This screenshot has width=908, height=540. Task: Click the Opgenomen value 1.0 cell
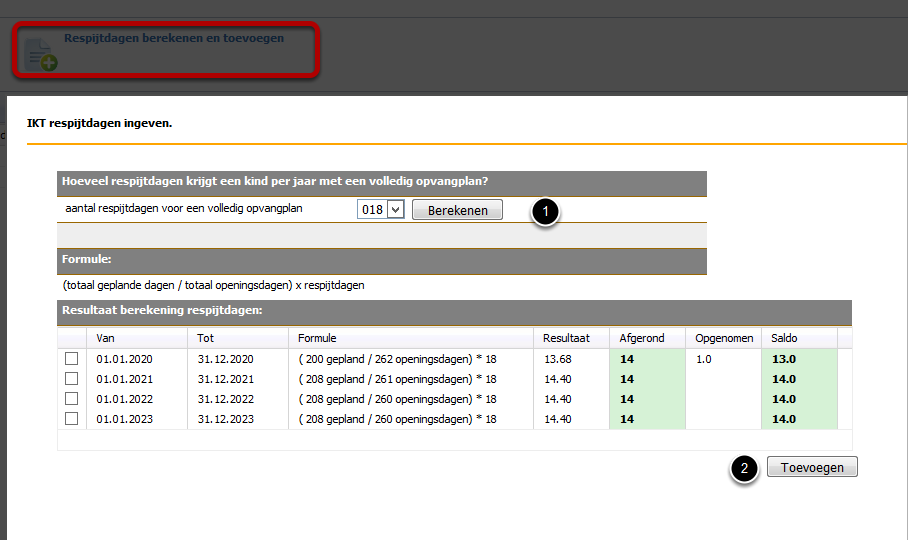click(722, 359)
